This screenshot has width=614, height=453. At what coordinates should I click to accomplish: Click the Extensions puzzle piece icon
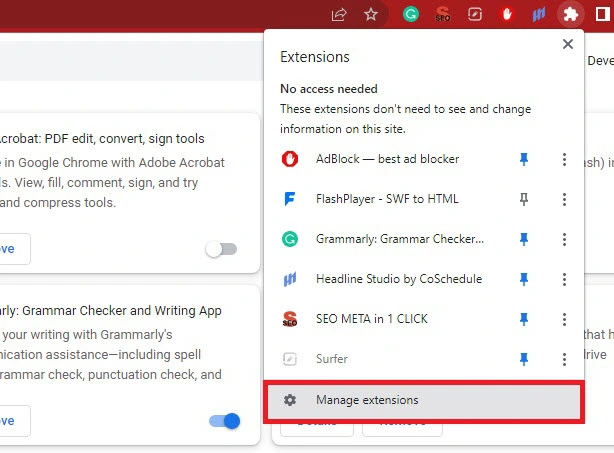[x=570, y=15]
